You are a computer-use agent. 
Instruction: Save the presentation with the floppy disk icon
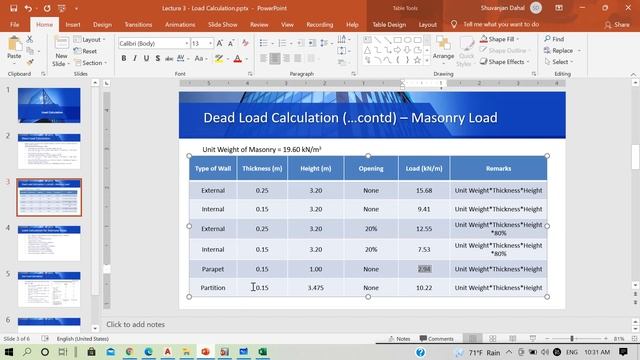[13, 8]
